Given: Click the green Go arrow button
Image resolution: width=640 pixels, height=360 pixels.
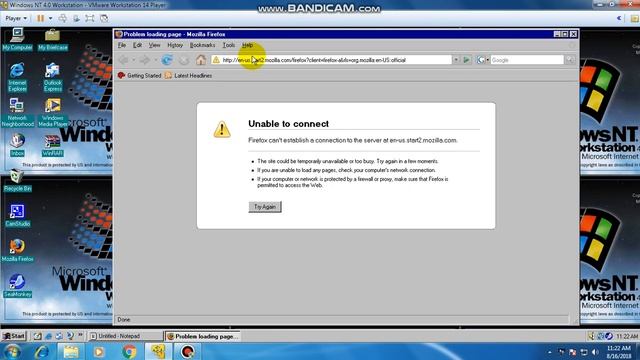Looking at the screenshot, I should tap(466, 60).
